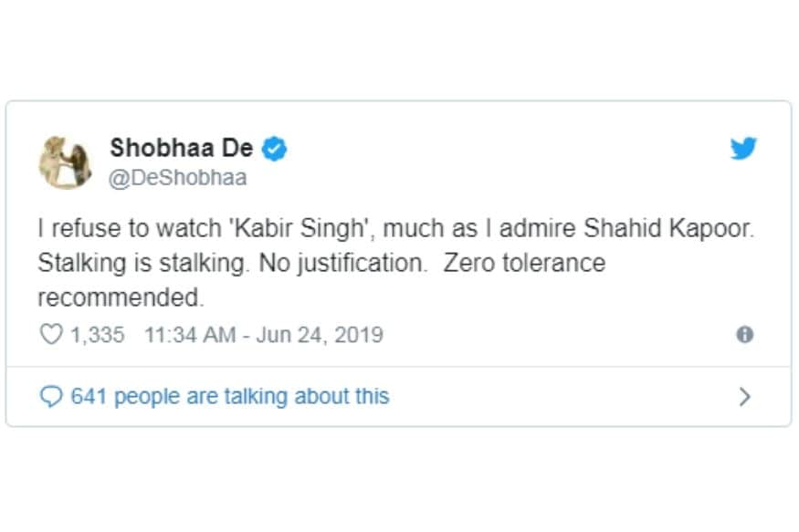Open the display name Shobhaa De

coord(181,148)
